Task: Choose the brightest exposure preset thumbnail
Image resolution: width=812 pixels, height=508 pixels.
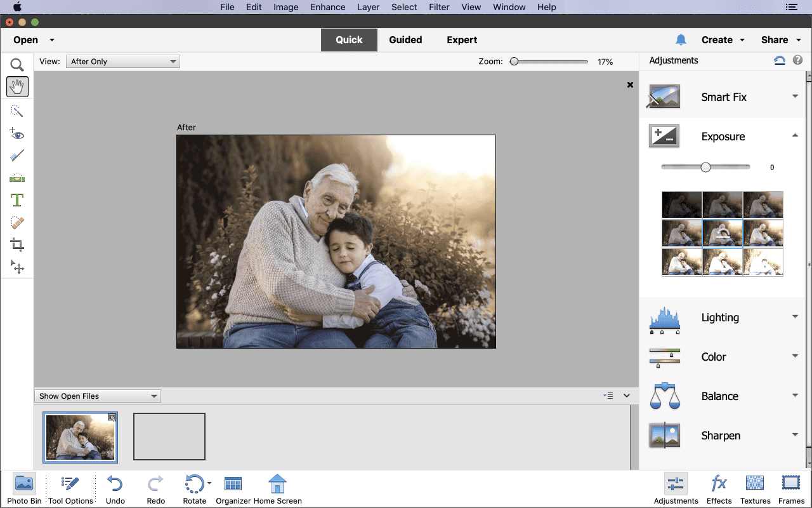Action: [763, 262]
